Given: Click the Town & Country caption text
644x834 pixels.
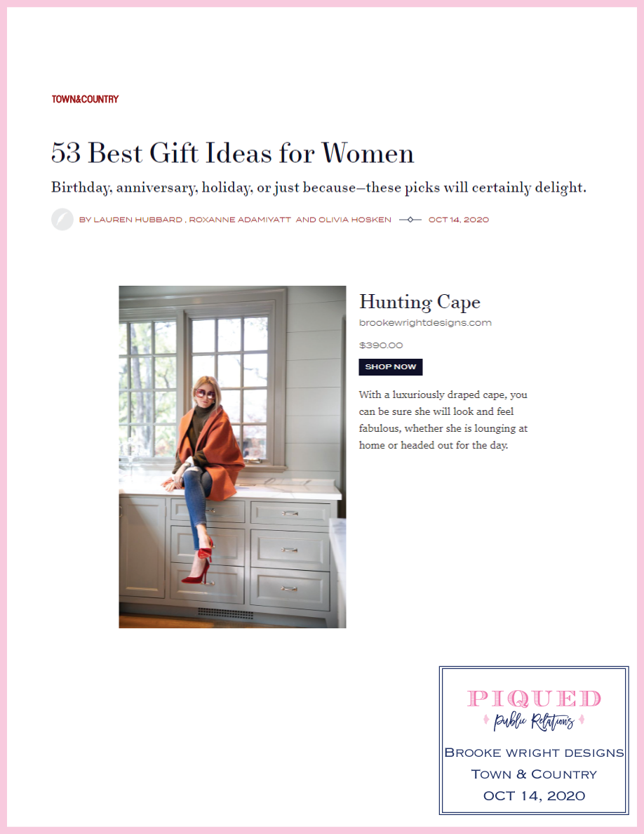Looking at the screenshot, I should 534,774.
